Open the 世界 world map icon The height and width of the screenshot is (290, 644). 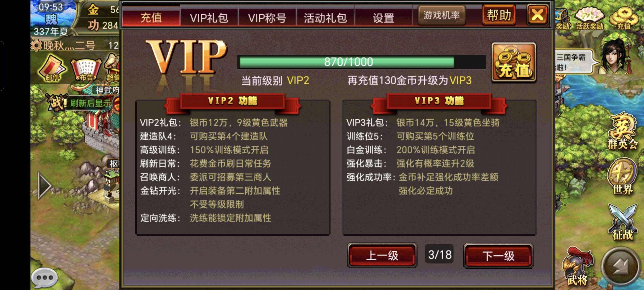coord(622,176)
